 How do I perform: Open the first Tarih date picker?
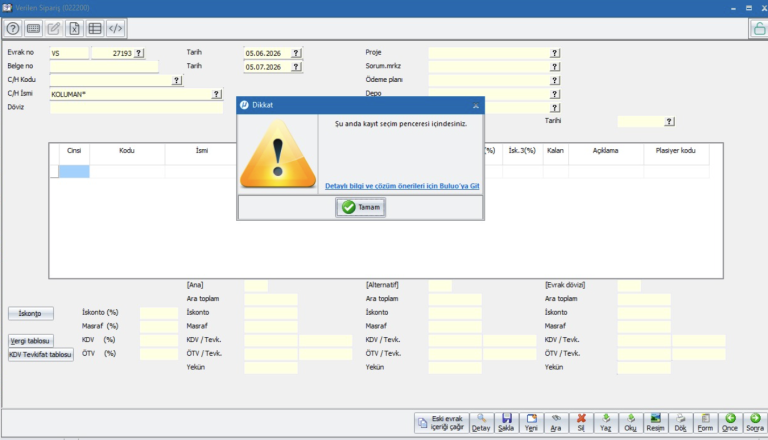[296, 53]
